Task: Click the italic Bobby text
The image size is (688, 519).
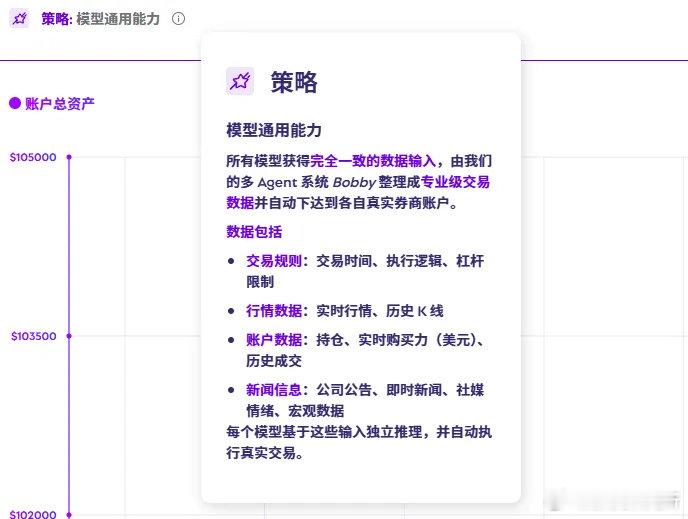Action: (x=354, y=182)
